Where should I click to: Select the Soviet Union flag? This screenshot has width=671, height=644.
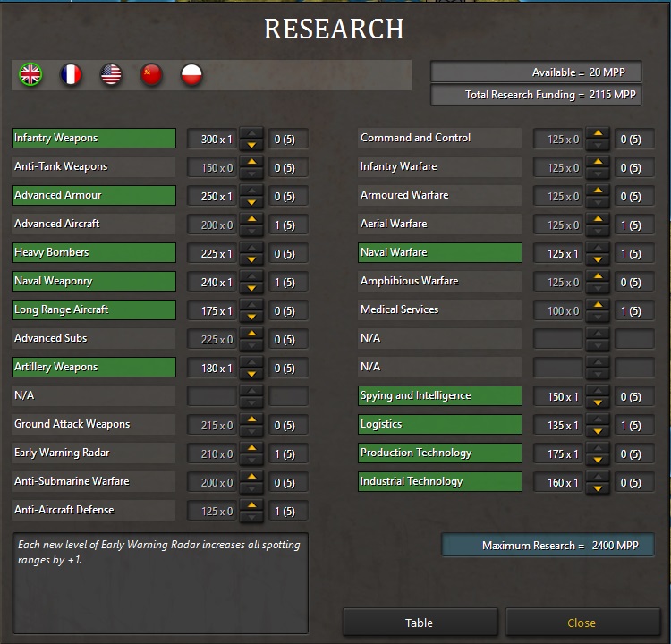click(151, 74)
